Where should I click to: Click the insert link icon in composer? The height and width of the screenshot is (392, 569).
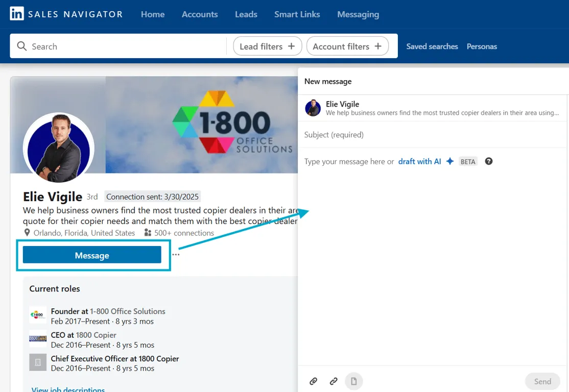click(x=333, y=381)
